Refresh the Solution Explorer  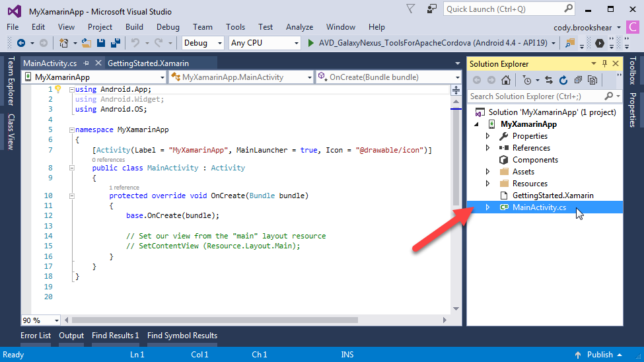563,80
